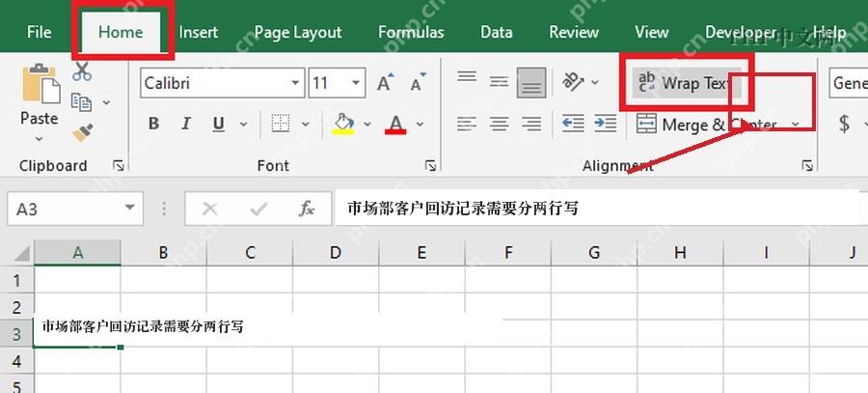Select row 4 header
This screenshot has height=393, width=868.
[x=16, y=361]
